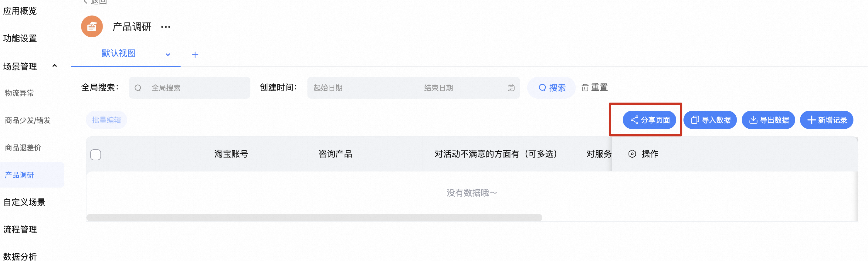Viewport: 868px width, 261px height.
Task: Click the orange 产品调研 app icon
Action: click(92, 26)
